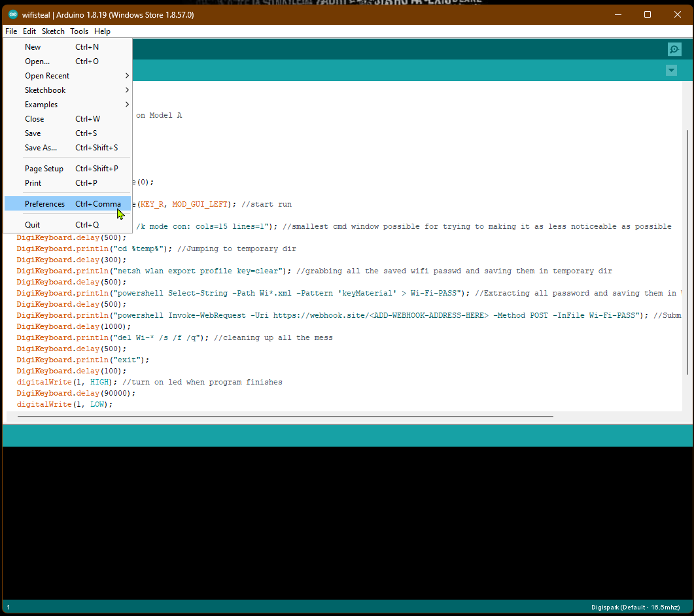
Task: Click the line number 1 in status bar
Action: (9, 607)
